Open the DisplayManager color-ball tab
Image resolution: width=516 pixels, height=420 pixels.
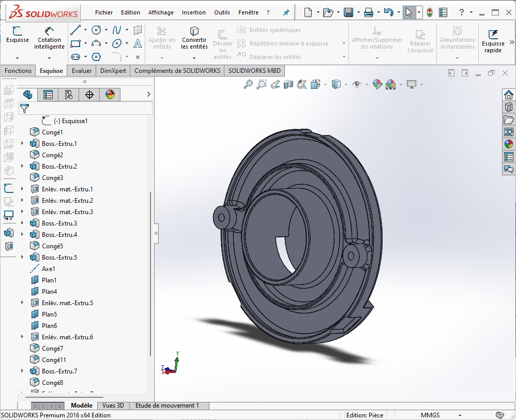[x=110, y=94]
